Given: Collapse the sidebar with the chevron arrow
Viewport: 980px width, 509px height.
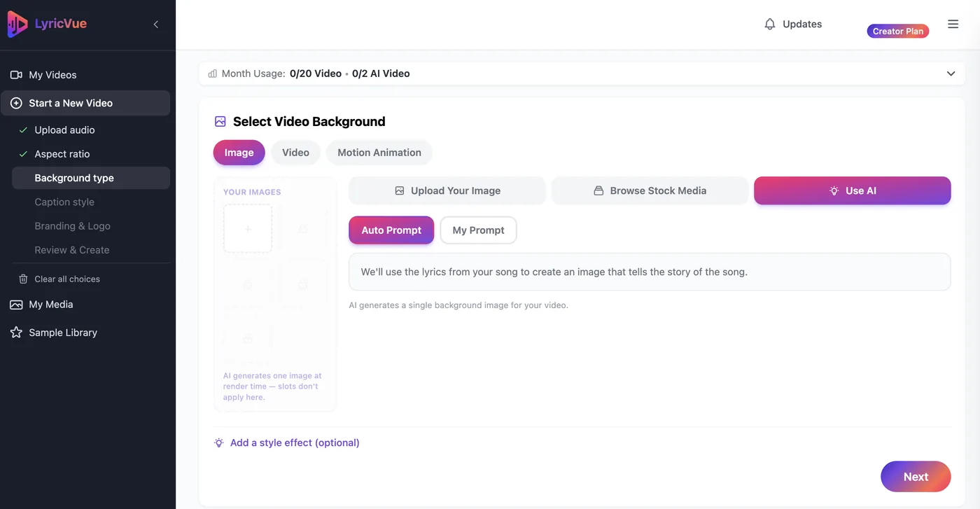Looking at the screenshot, I should click(155, 25).
